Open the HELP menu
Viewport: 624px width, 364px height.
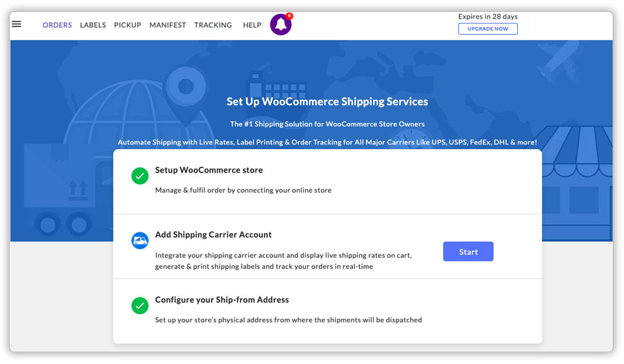[x=252, y=25]
